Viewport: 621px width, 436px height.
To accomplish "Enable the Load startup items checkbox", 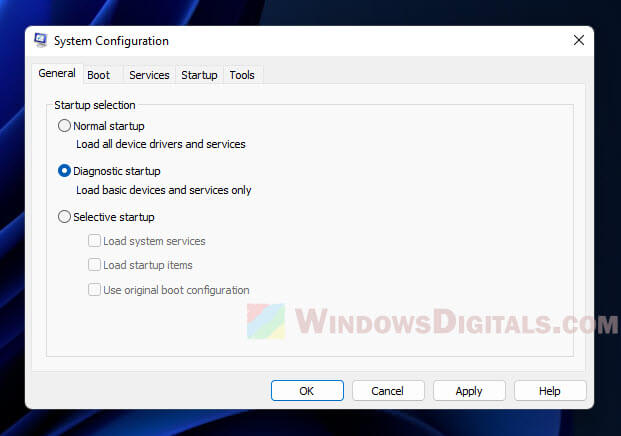I will [x=95, y=265].
